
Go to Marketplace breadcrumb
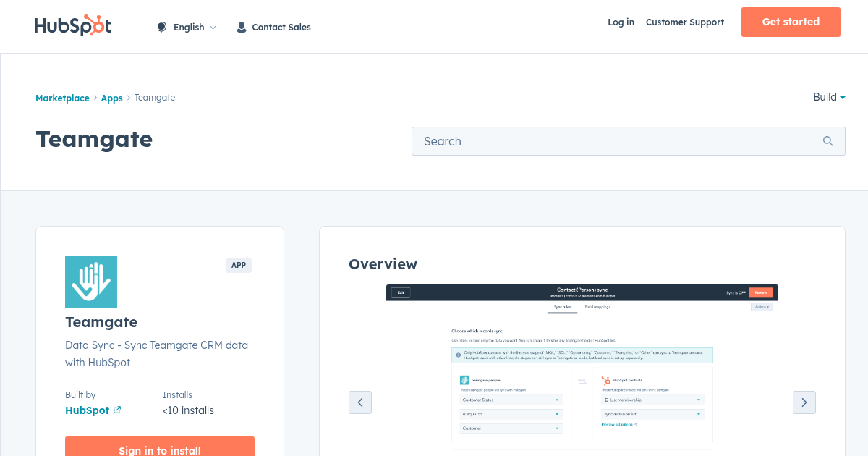[x=62, y=98]
